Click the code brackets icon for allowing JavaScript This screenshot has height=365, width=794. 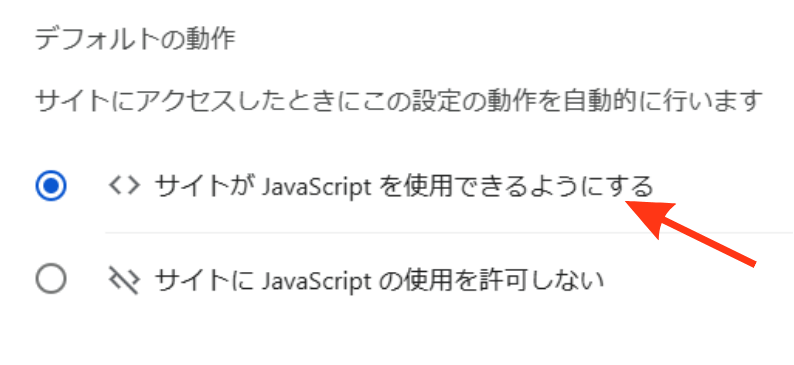tap(124, 186)
